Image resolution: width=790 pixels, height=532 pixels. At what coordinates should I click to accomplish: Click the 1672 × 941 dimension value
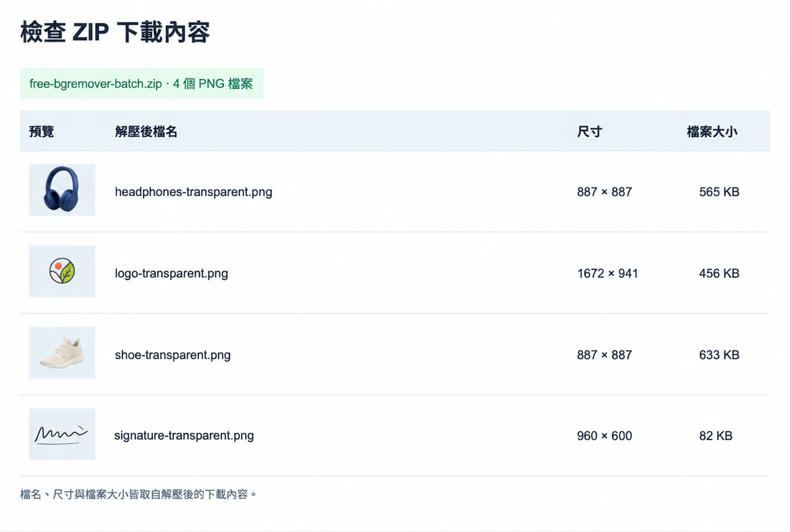[x=608, y=274]
